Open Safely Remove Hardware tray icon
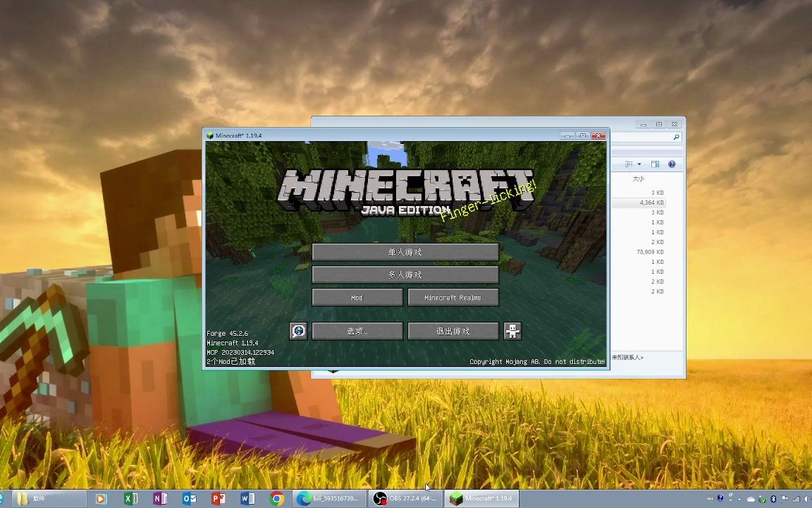Screen dimensions: 812x508 (762, 500)
